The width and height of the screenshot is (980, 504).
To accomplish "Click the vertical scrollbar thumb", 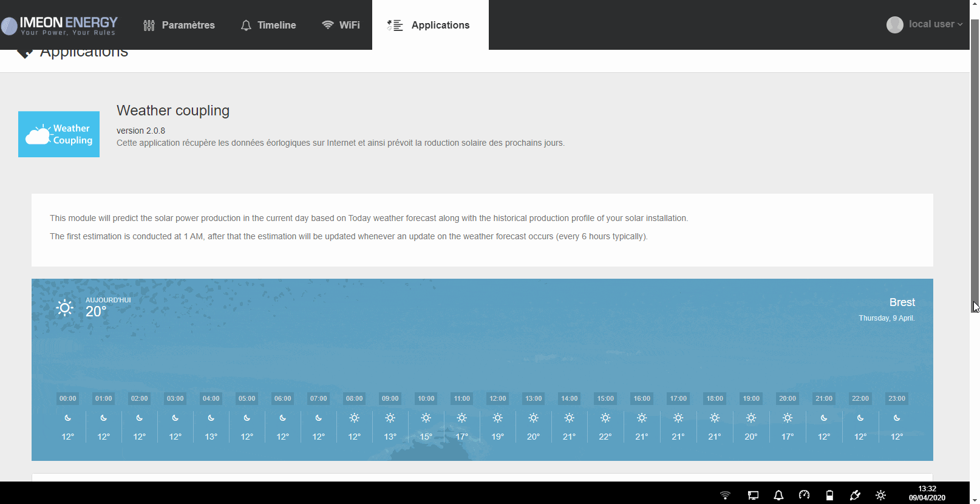I will point(975,166).
